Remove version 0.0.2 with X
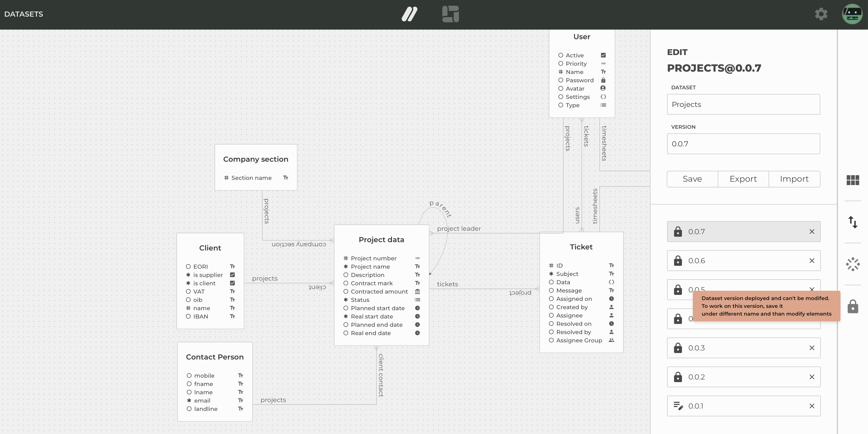This screenshot has height=434, width=868. [x=812, y=377]
